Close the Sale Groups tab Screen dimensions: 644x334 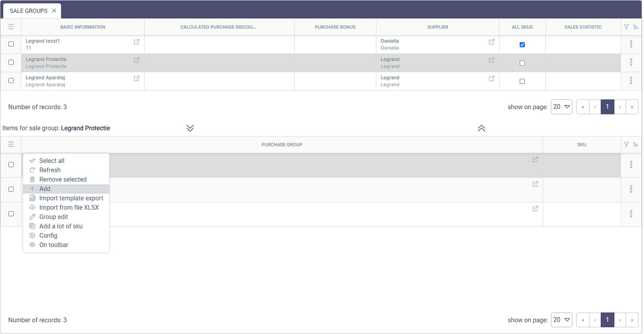click(54, 11)
